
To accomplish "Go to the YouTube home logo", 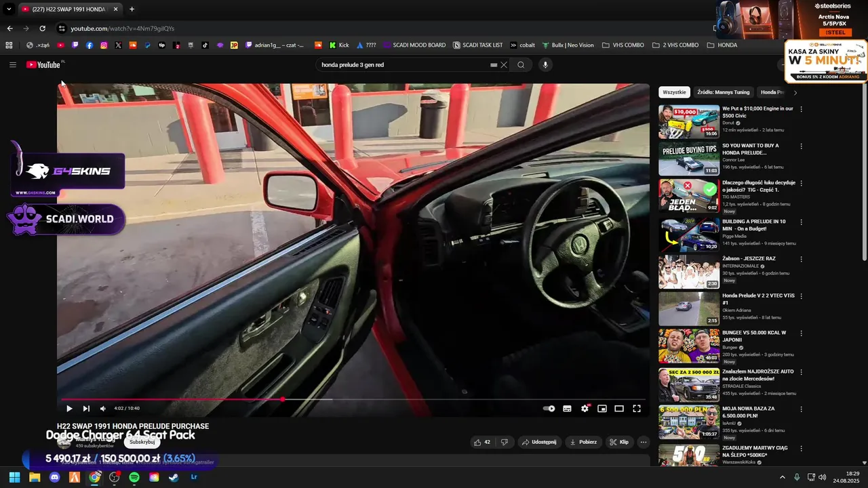I will tap(44, 64).
